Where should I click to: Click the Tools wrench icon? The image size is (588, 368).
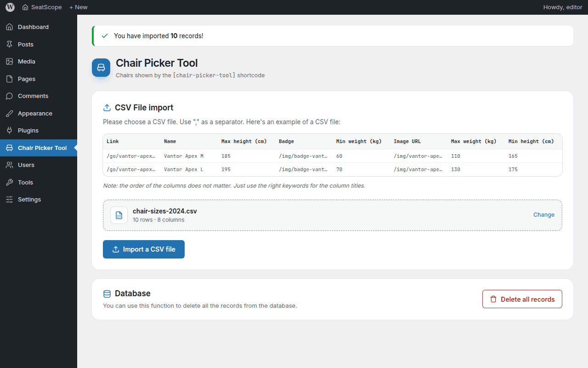pos(9,182)
